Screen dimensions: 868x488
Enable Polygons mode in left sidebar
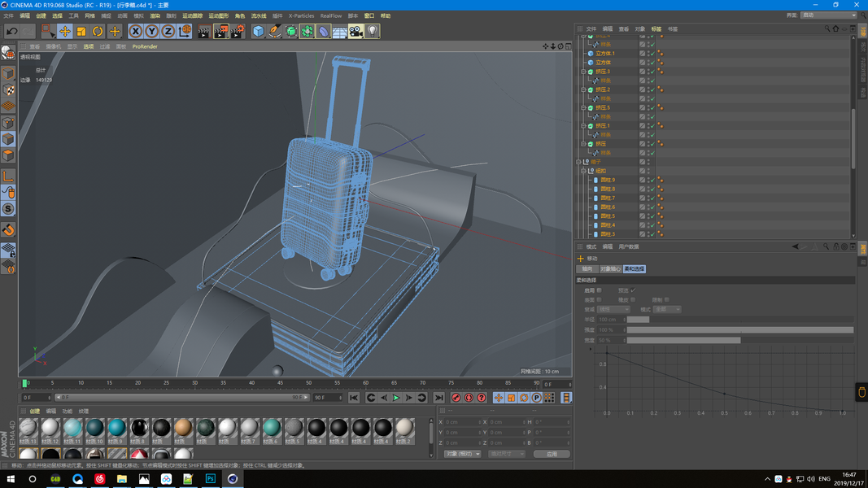8,155
